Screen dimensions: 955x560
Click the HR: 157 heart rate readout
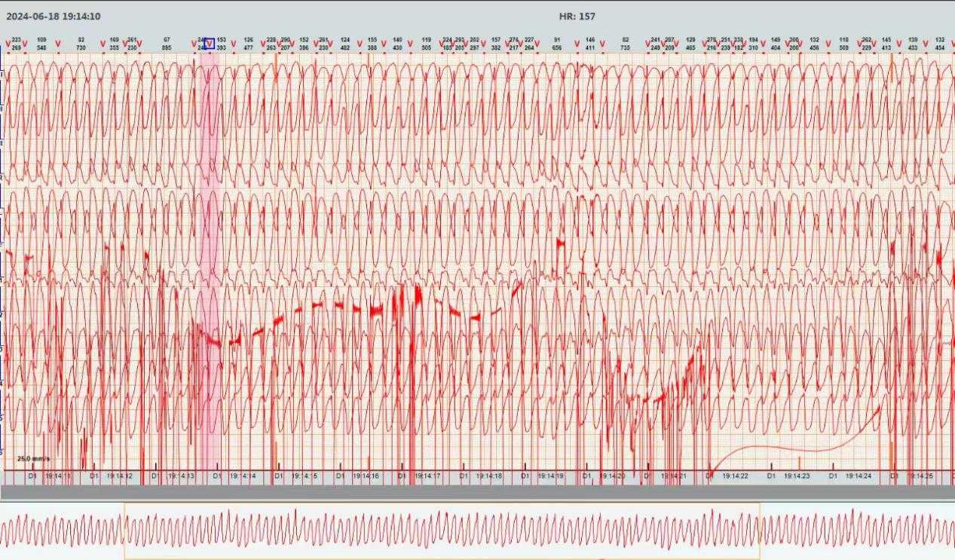pyautogui.click(x=577, y=16)
